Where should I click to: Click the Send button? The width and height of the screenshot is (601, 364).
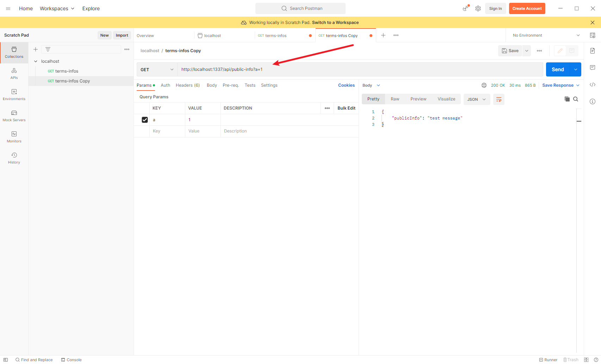(x=558, y=69)
